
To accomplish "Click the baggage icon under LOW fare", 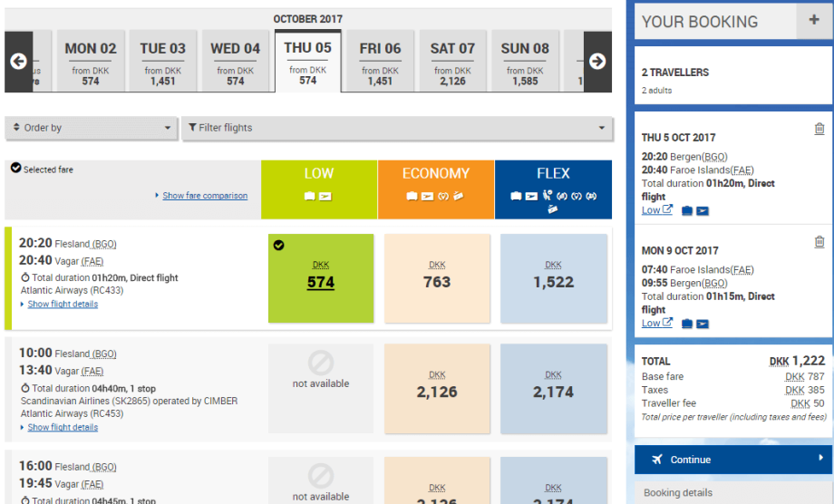I will (x=309, y=196).
